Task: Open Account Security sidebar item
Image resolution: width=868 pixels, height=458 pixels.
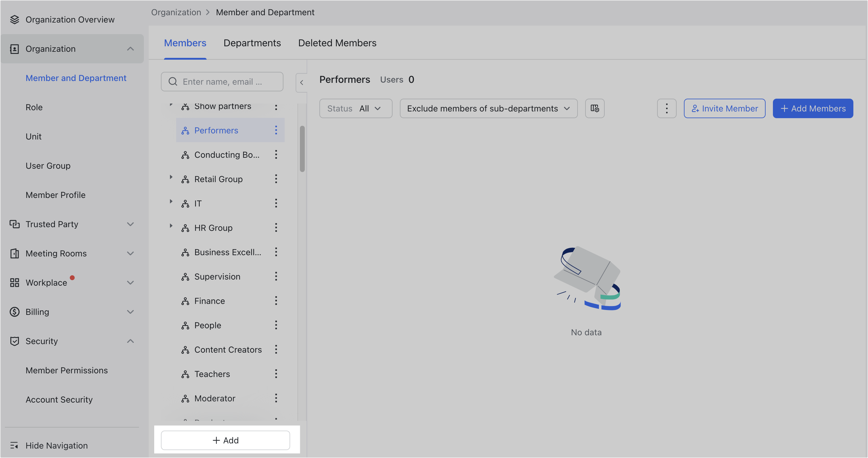Action: coord(59,400)
